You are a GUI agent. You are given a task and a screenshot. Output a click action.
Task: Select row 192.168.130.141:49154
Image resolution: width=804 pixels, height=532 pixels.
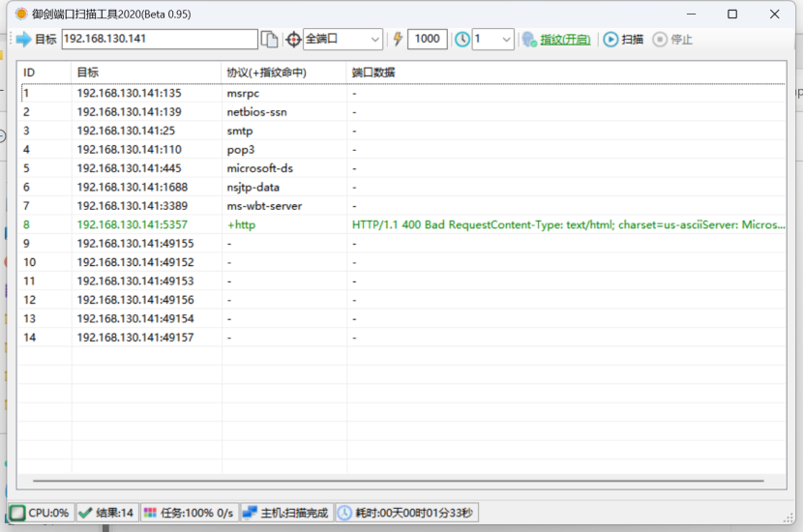click(402, 319)
